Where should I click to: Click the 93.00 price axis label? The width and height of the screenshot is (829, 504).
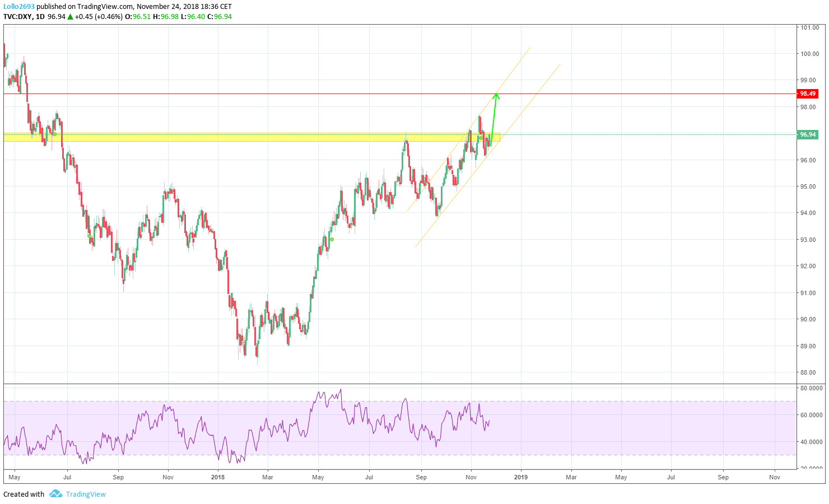coord(809,240)
